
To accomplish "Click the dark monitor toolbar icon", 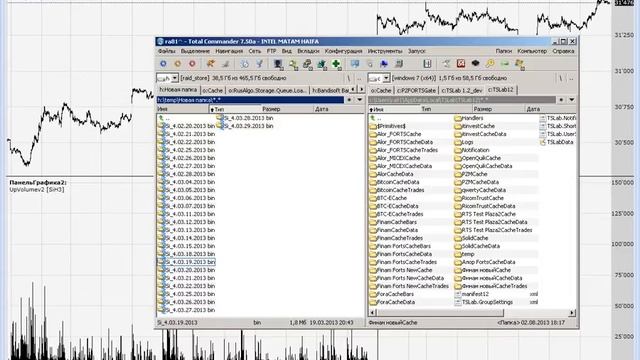I will click(x=278, y=64).
